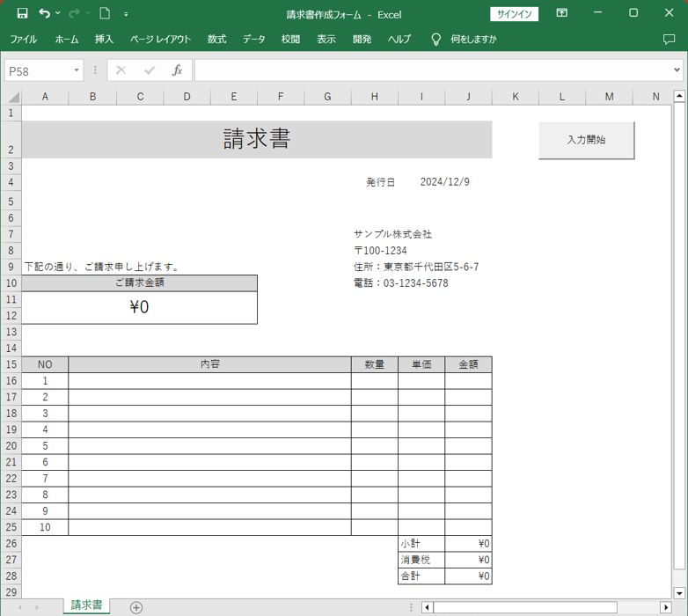
Task: Open the Undo history dropdown arrow
Action: point(58,13)
